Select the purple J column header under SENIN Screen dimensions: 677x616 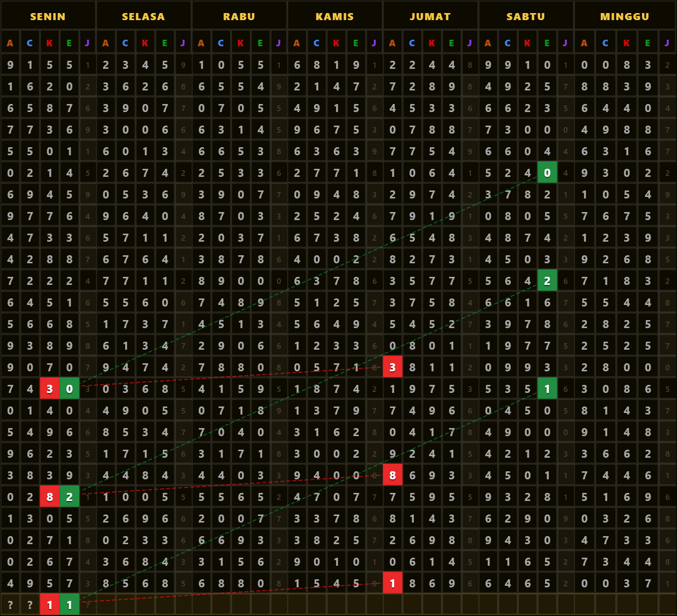[87, 43]
